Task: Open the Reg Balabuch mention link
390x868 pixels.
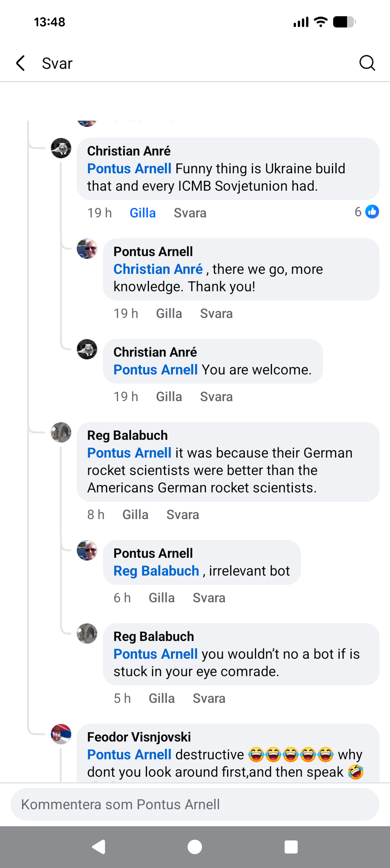Action: (156, 571)
